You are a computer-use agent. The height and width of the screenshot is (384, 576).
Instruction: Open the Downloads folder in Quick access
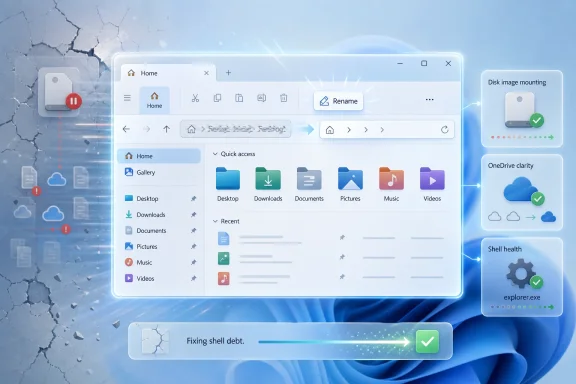(x=268, y=184)
